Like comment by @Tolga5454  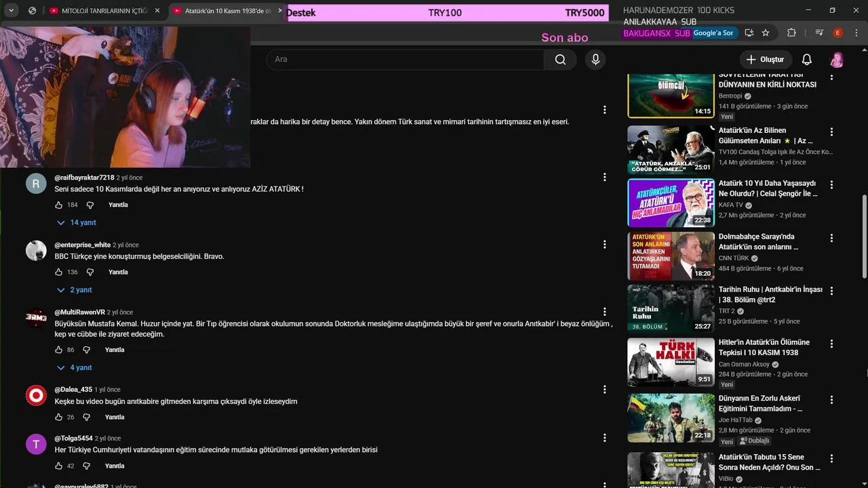59,466
